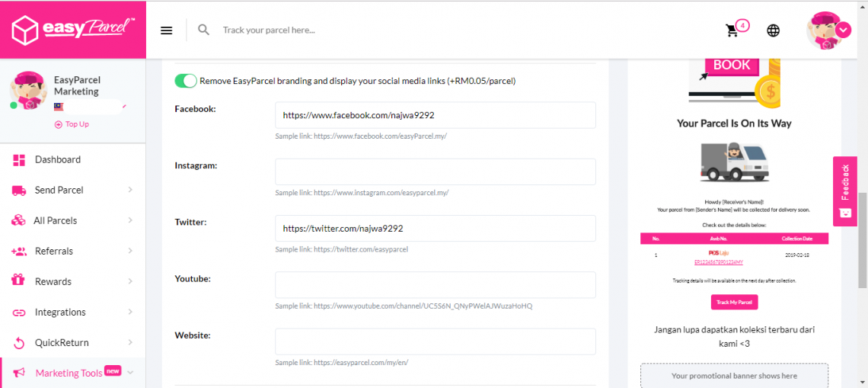Expand the Send Parcel submenu arrow
The height and width of the screenshot is (388, 868).
point(130,190)
